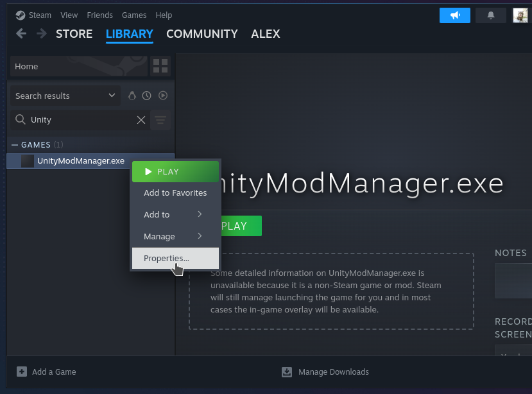Toggle ready to play filter icon
532x394 pixels.
tap(163, 96)
